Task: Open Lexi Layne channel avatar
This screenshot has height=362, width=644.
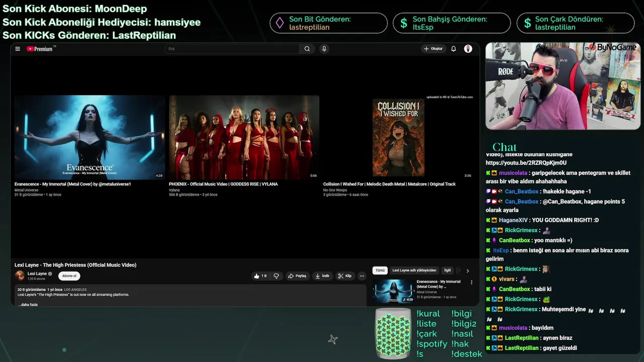Action: click(x=20, y=276)
